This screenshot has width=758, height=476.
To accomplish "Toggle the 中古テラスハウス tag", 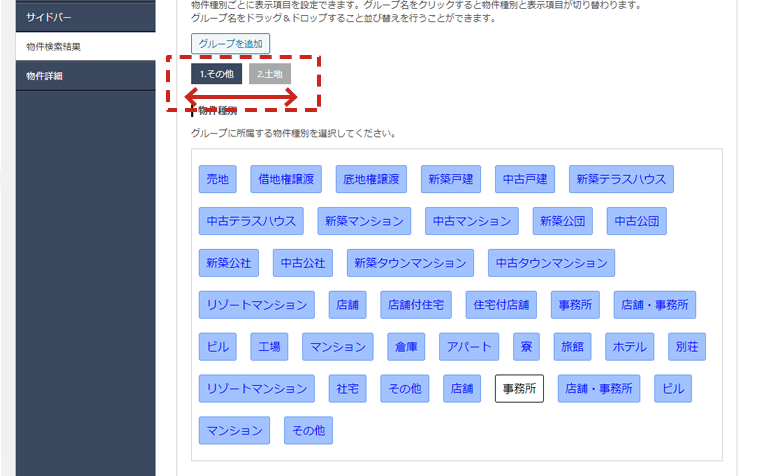I will click(x=251, y=221).
